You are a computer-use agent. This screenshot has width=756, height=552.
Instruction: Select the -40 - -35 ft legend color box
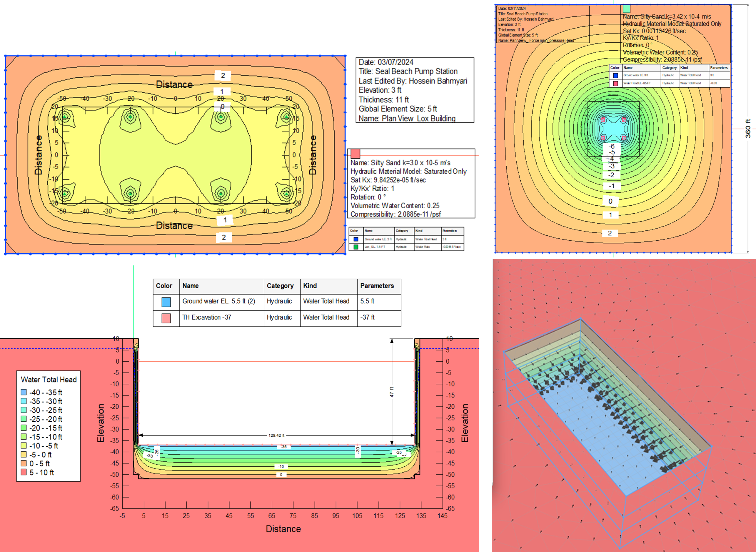tap(24, 392)
